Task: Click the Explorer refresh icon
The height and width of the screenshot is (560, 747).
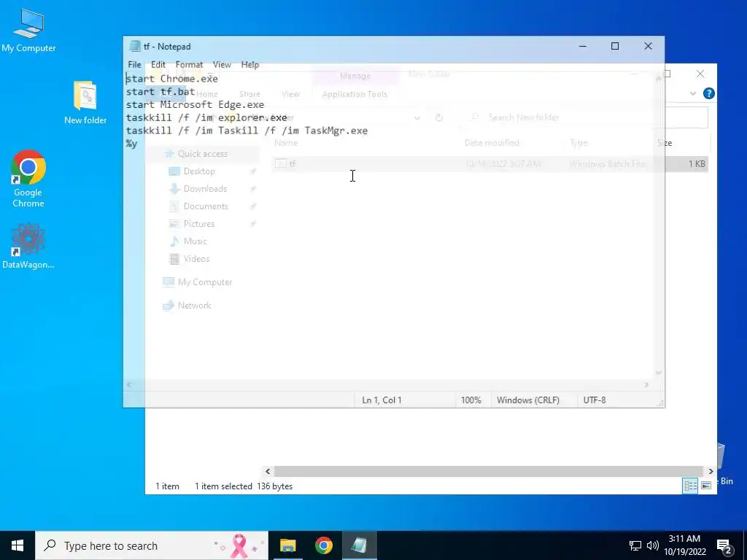Action: click(x=438, y=117)
